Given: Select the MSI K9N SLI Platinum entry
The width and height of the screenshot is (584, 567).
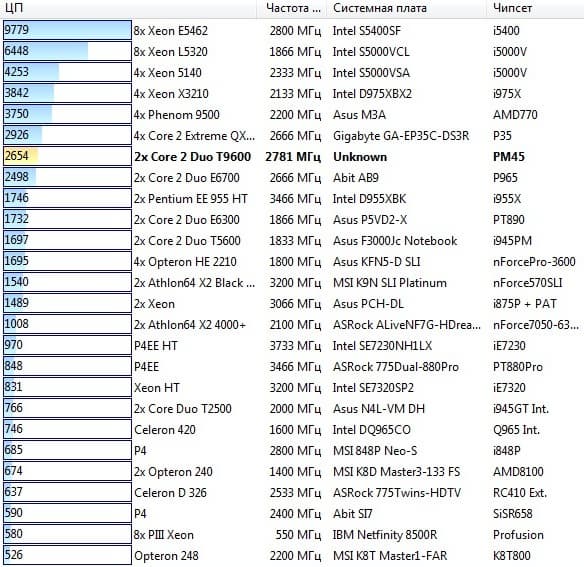Looking at the screenshot, I should pyautogui.click(x=390, y=283).
